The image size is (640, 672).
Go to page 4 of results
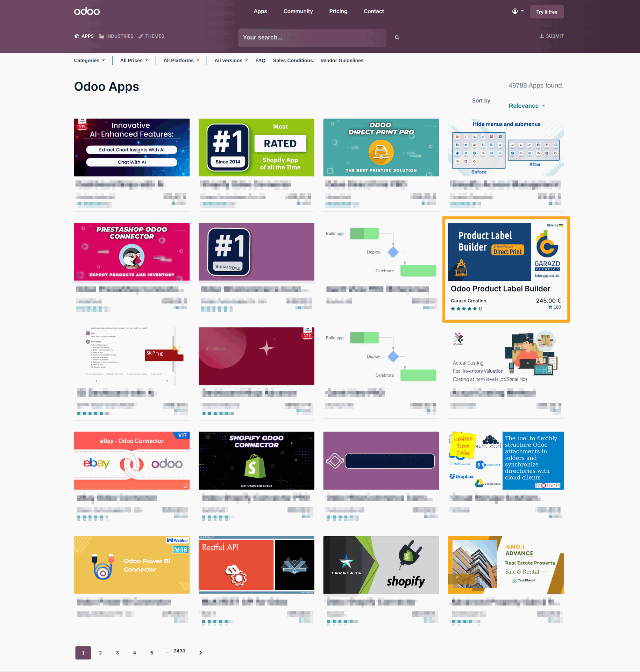pos(135,653)
